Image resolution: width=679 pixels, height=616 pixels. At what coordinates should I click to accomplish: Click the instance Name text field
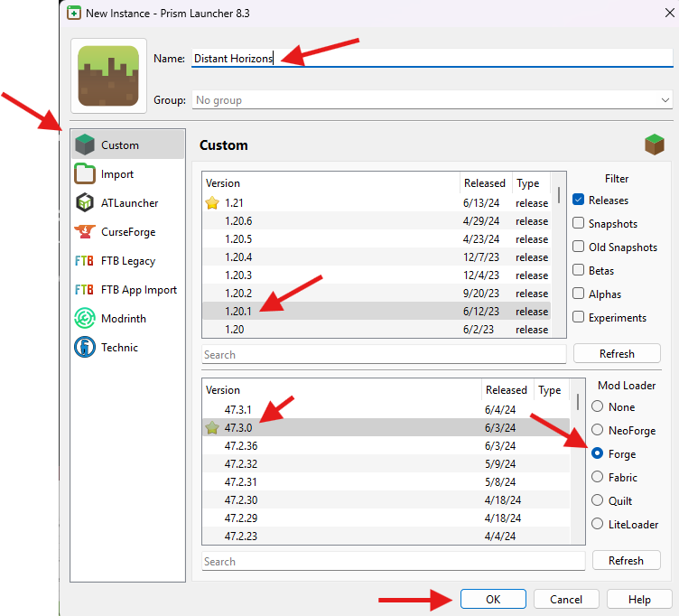[433, 58]
